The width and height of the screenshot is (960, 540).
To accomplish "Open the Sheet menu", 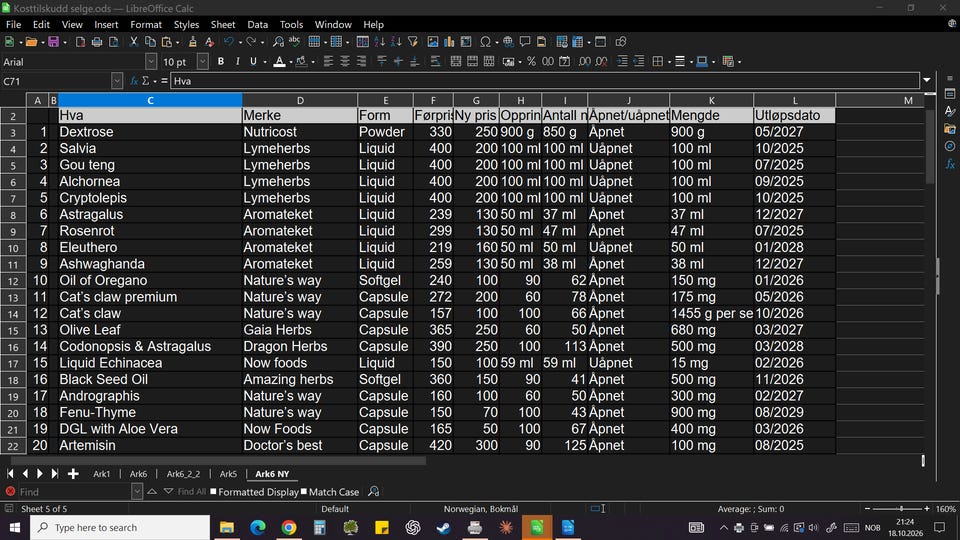I will (x=223, y=24).
